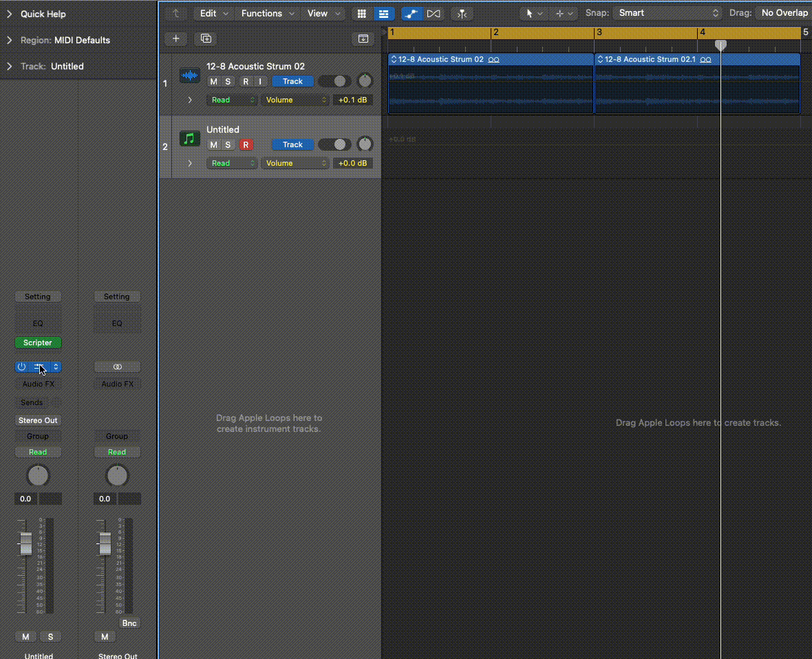Open the instrument slot up-down chooser arrows

pos(56,367)
